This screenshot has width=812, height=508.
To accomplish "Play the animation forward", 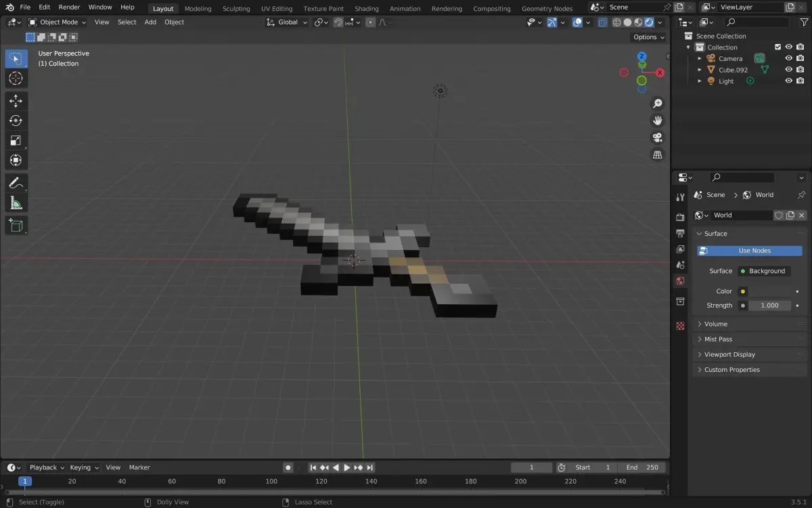I will pyautogui.click(x=347, y=467).
